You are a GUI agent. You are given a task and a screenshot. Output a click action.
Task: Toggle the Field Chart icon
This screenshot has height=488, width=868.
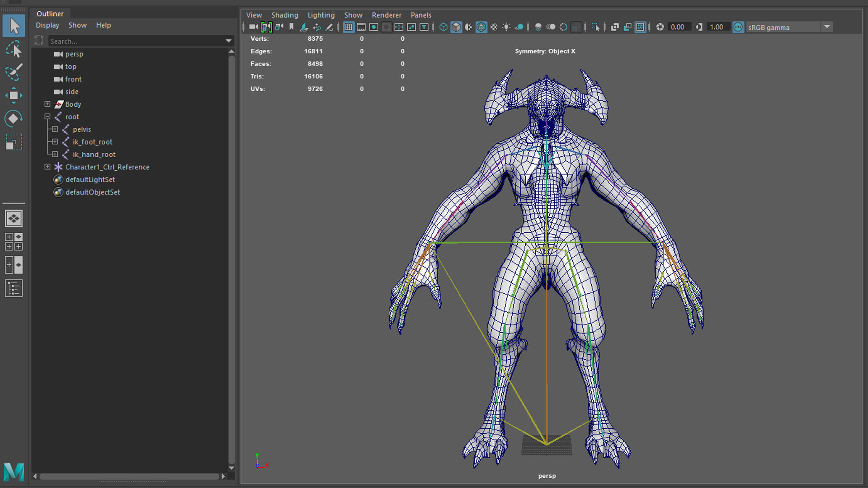399,27
